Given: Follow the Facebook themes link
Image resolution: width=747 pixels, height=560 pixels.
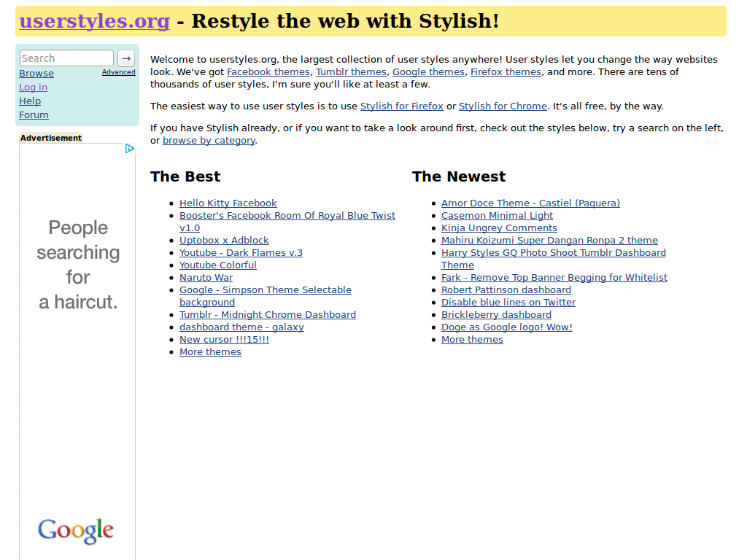Looking at the screenshot, I should [x=268, y=72].
